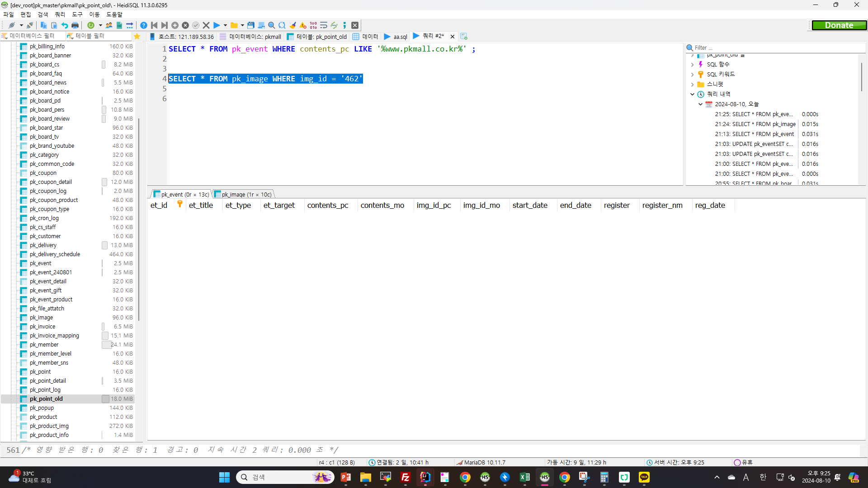Run the query with blue play icon
Image resolution: width=868 pixels, height=488 pixels.
pyautogui.click(x=217, y=25)
